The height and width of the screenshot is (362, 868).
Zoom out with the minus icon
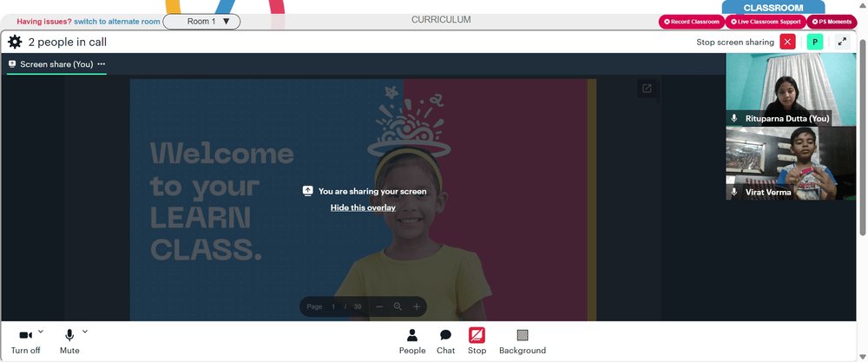379,306
